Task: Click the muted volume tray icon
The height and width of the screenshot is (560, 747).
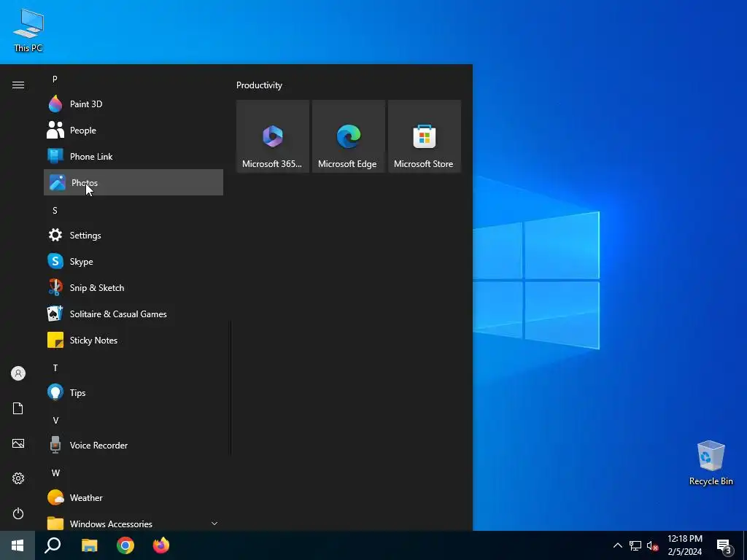Action: point(652,545)
